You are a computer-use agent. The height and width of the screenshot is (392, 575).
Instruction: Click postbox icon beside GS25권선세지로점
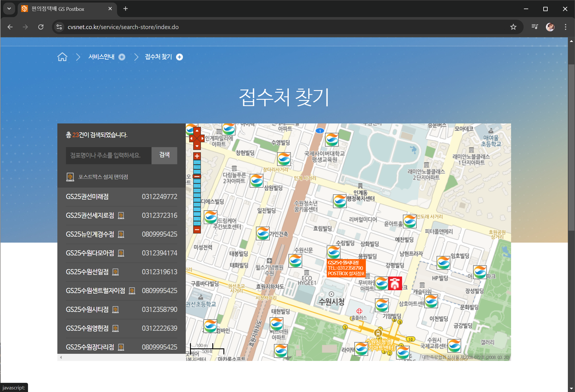click(121, 216)
